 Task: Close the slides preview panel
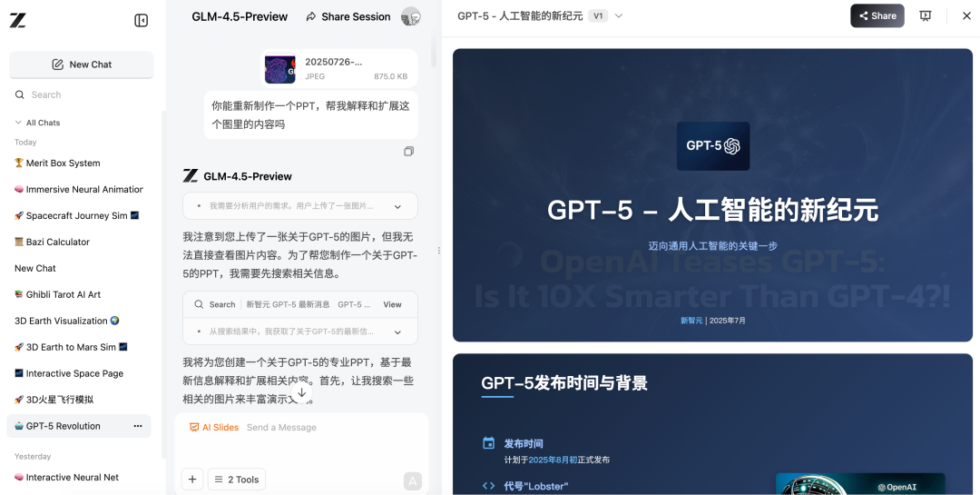point(966,16)
